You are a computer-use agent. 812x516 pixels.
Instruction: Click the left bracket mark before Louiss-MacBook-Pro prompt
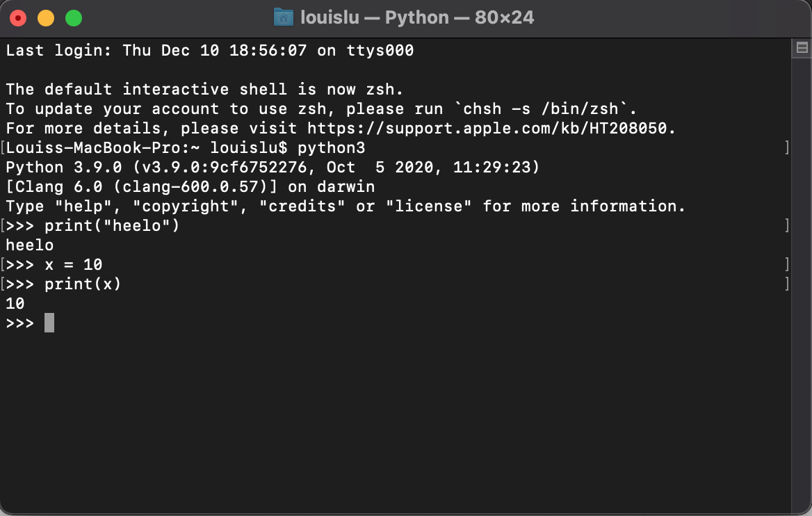coord(3,147)
